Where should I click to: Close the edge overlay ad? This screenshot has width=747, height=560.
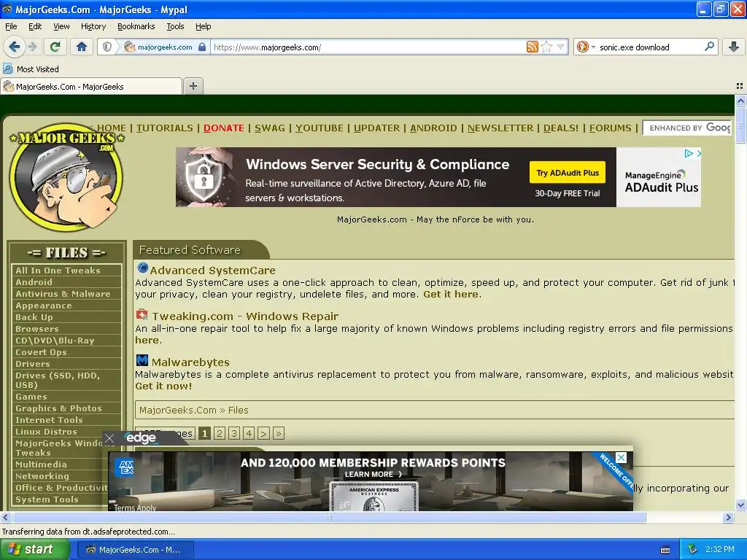pos(109,438)
